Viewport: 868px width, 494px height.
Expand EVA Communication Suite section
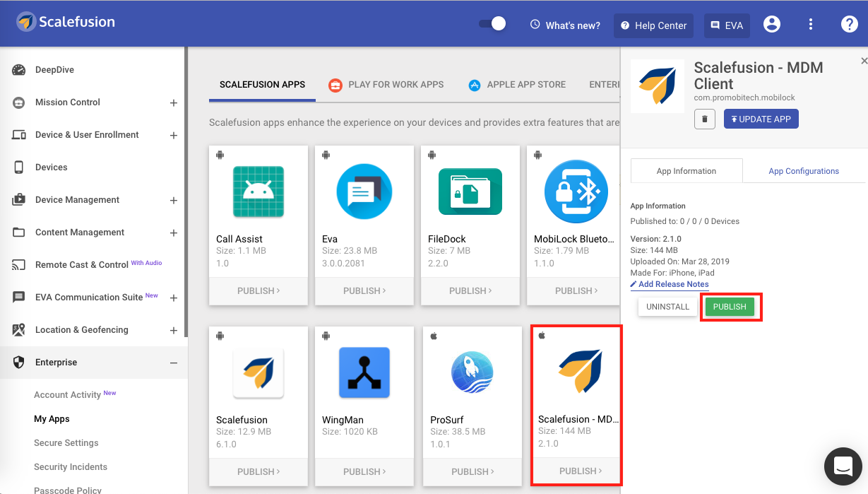[174, 298]
